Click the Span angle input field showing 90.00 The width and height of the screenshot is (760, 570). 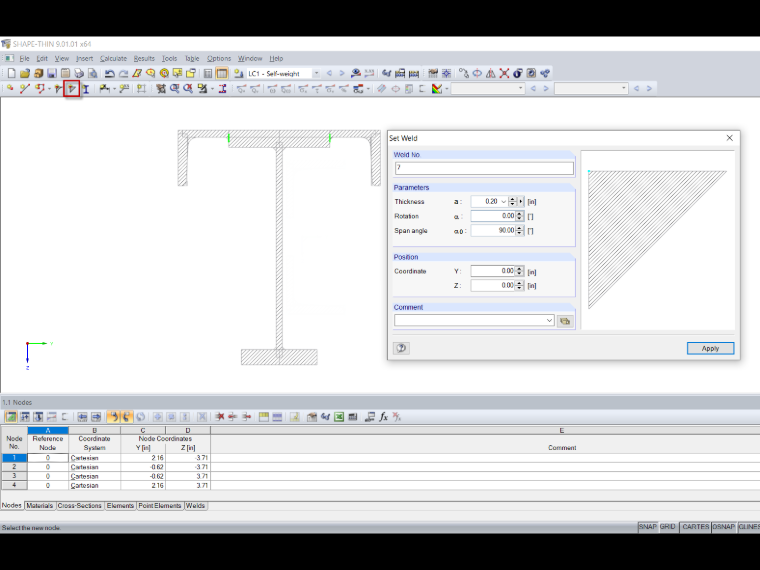(x=492, y=231)
